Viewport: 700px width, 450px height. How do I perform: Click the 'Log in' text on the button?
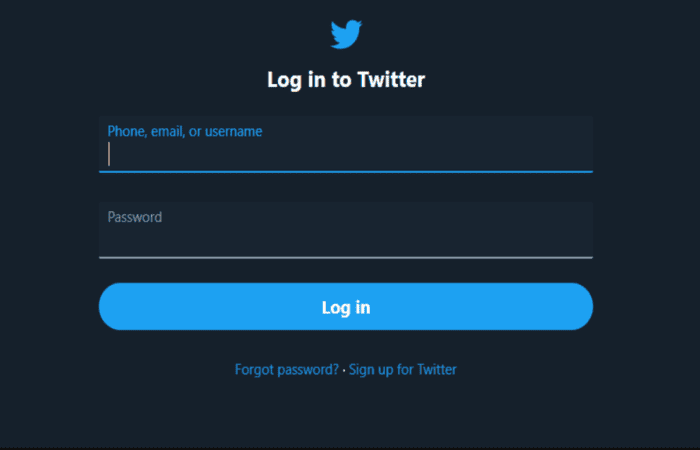pyautogui.click(x=346, y=307)
